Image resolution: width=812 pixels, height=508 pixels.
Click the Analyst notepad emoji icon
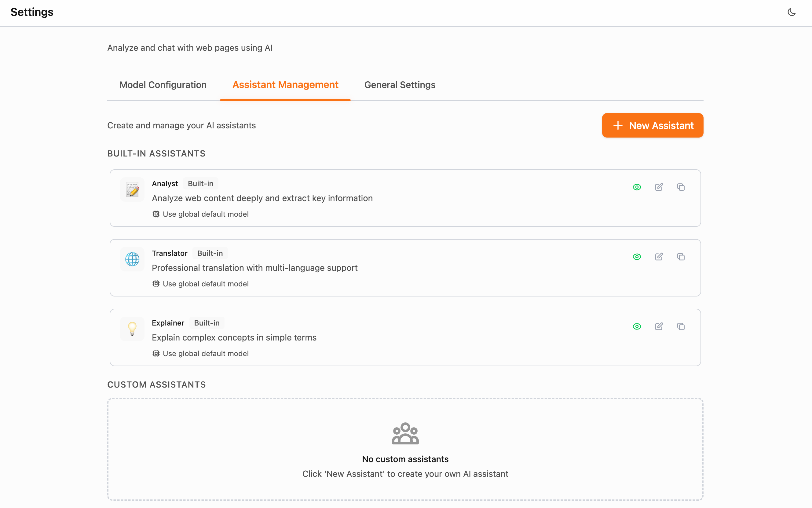pyautogui.click(x=132, y=190)
